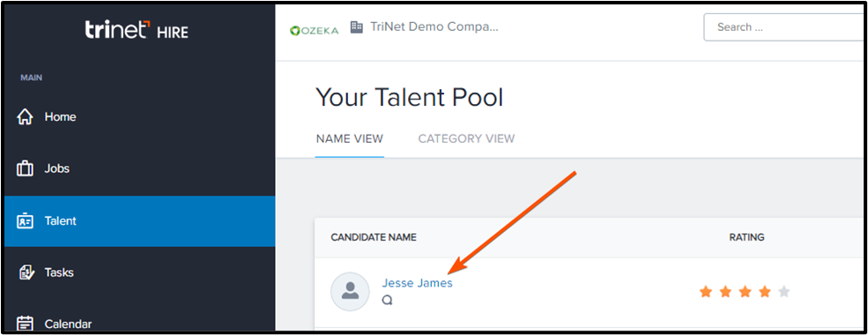Screen dimensions: 868x335
Task: Click the Ozeka logo
Action: 315,31
